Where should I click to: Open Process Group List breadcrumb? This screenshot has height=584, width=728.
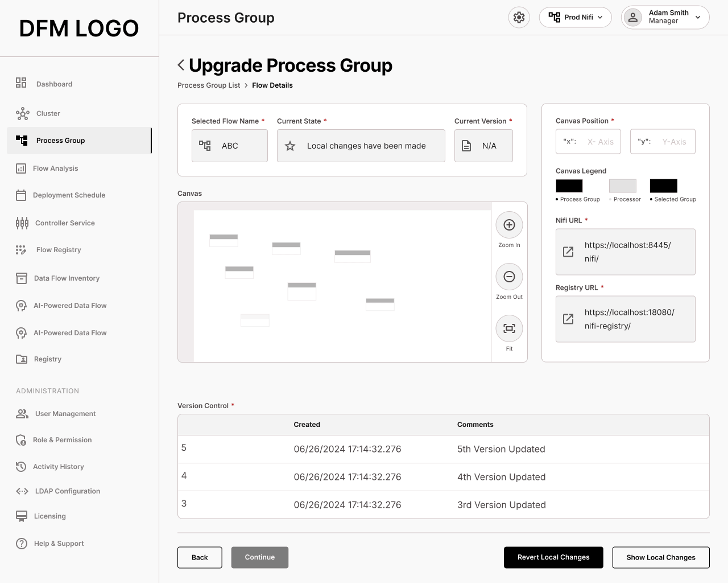tap(209, 85)
